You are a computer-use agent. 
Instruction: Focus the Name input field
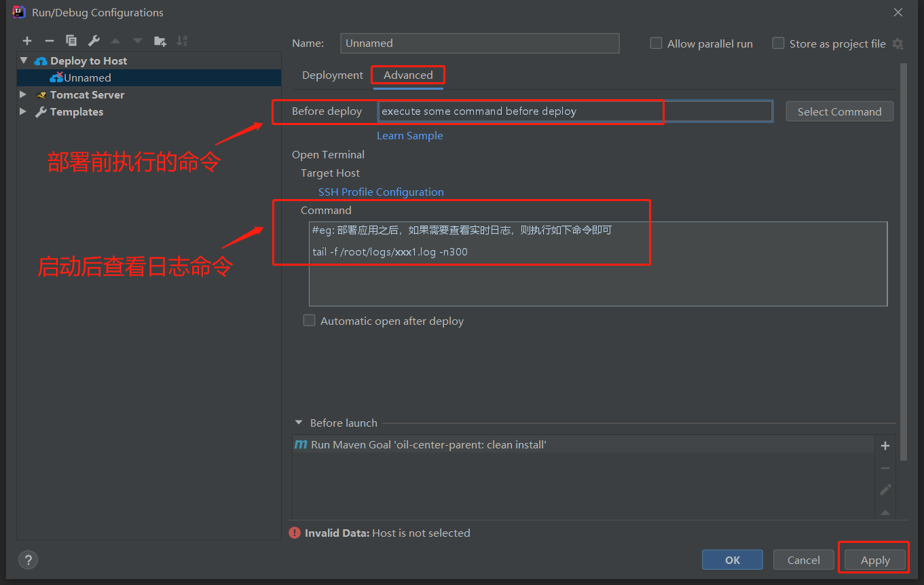pos(480,43)
